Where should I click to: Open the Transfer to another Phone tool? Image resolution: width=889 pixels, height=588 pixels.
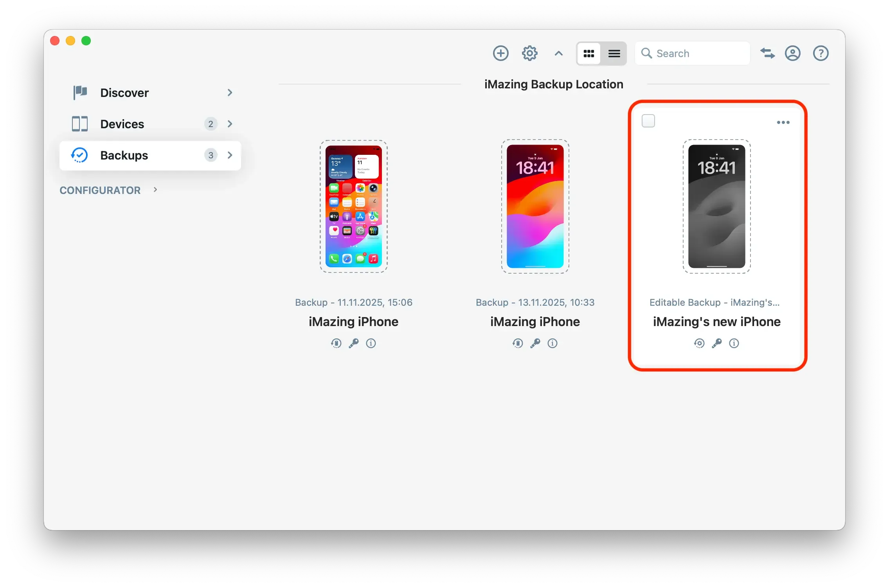(x=768, y=53)
